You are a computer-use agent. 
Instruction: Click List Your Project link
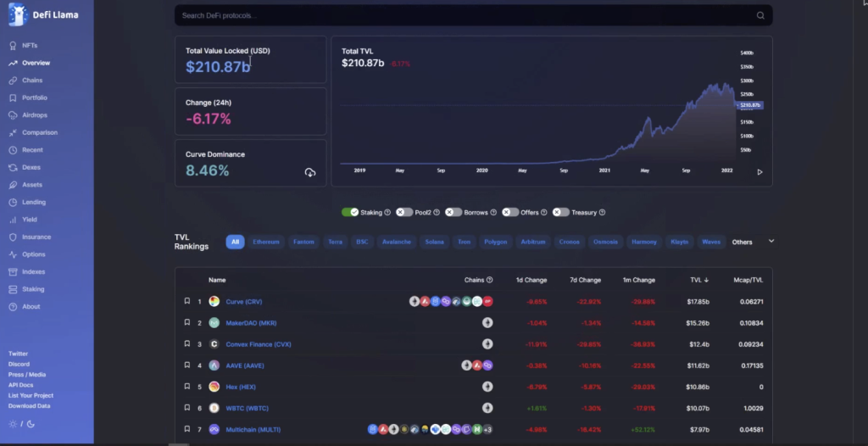[31, 396]
